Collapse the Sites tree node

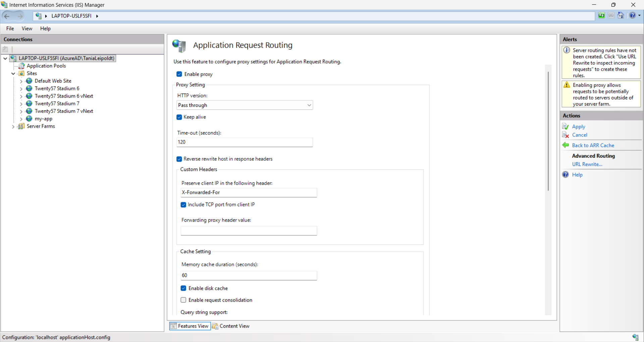tap(13, 73)
